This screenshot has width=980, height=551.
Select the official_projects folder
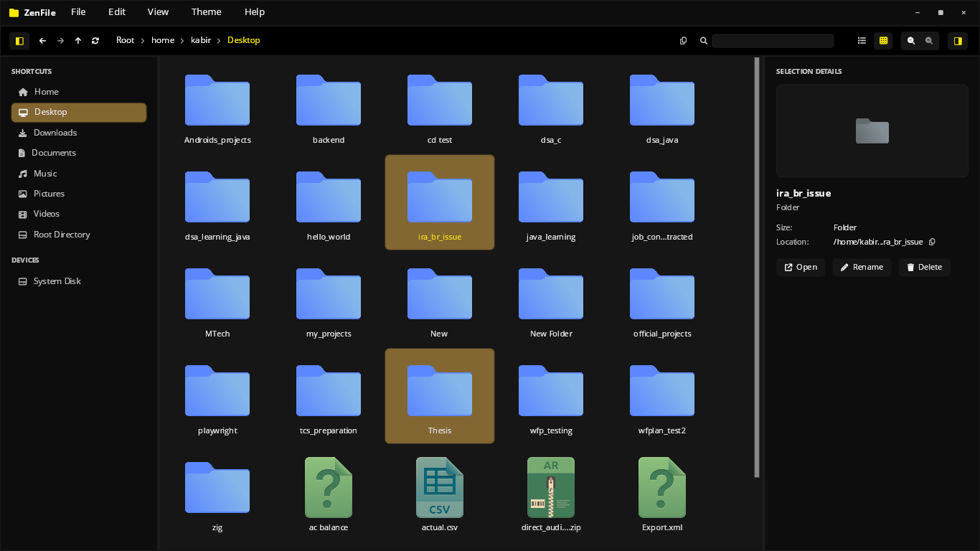point(662,300)
